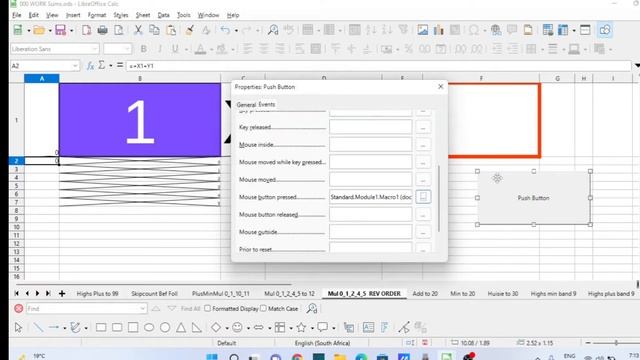640x360 pixels.
Task: Click the Select arrow pointer tool
Action: coord(18,327)
